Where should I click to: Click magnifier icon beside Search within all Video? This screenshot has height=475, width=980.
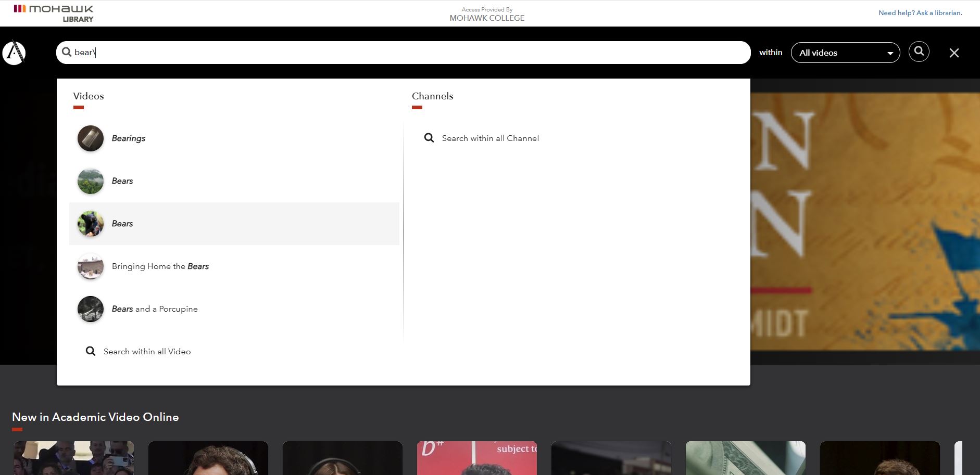pyautogui.click(x=91, y=352)
